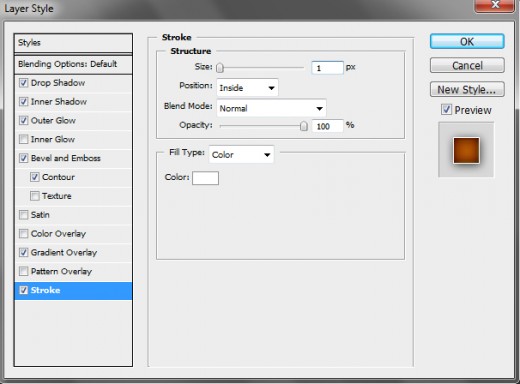
Task: Open Satin settings label
Action: coord(40,215)
